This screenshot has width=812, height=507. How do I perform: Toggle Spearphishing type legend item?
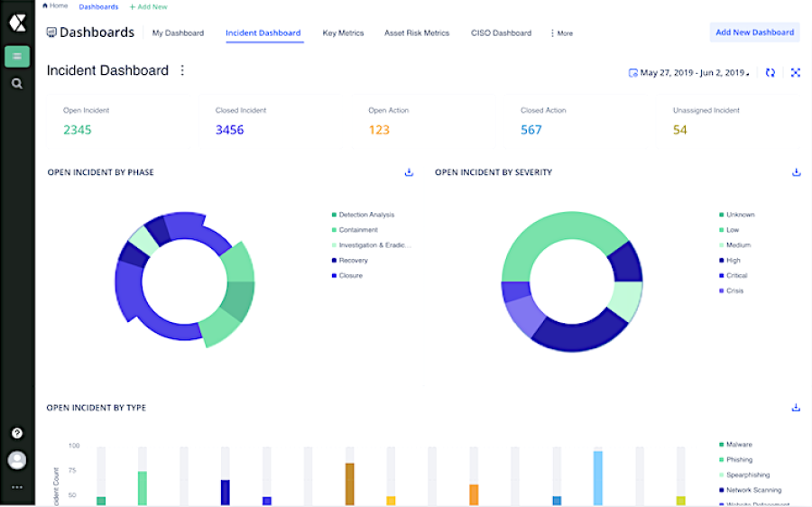(x=744, y=475)
